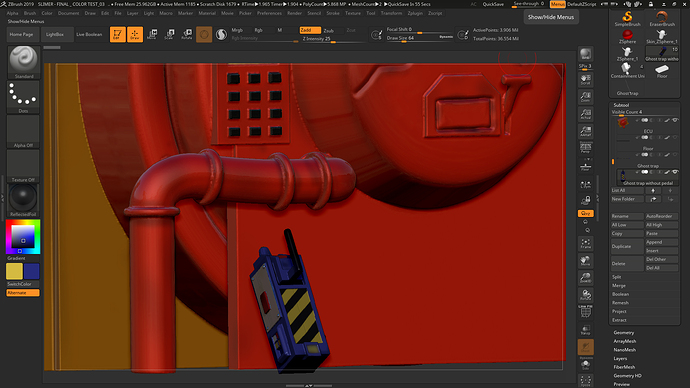This screenshot has height=388, width=690.
Task: Click the Duplicate subtool button
Action: [x=627, y=246]
